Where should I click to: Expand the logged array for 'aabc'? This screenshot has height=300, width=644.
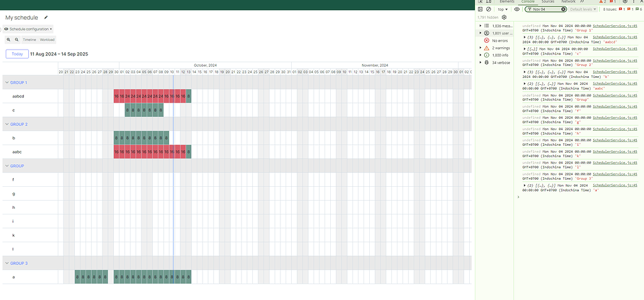click(525, 84)
